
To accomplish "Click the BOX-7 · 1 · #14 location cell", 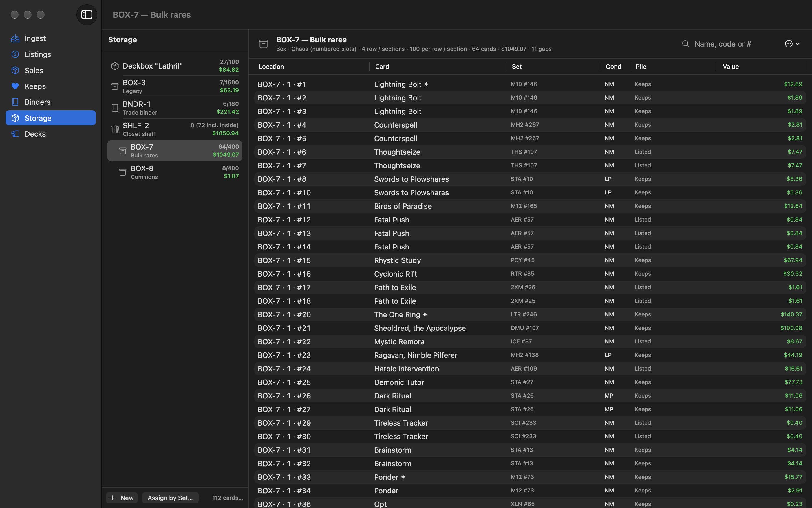I will click(x=284, y=247).
